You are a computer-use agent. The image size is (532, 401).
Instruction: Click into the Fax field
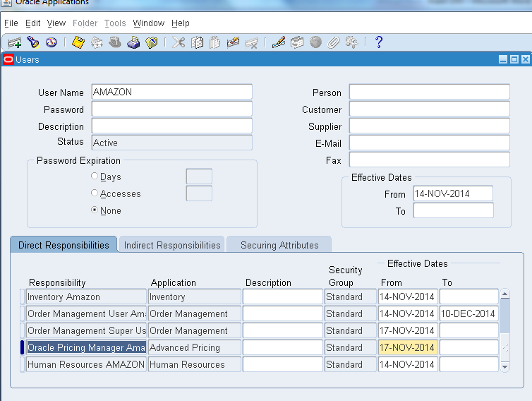[x=429, y=160]
